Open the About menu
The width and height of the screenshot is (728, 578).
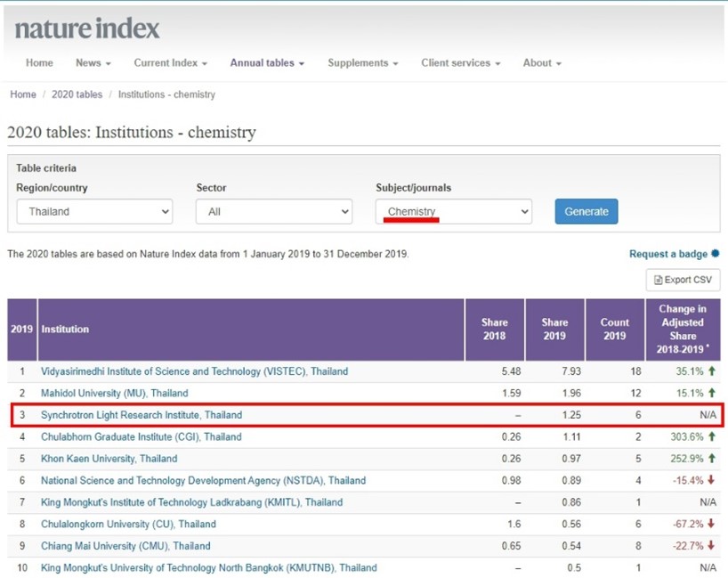tap(542, 62)
